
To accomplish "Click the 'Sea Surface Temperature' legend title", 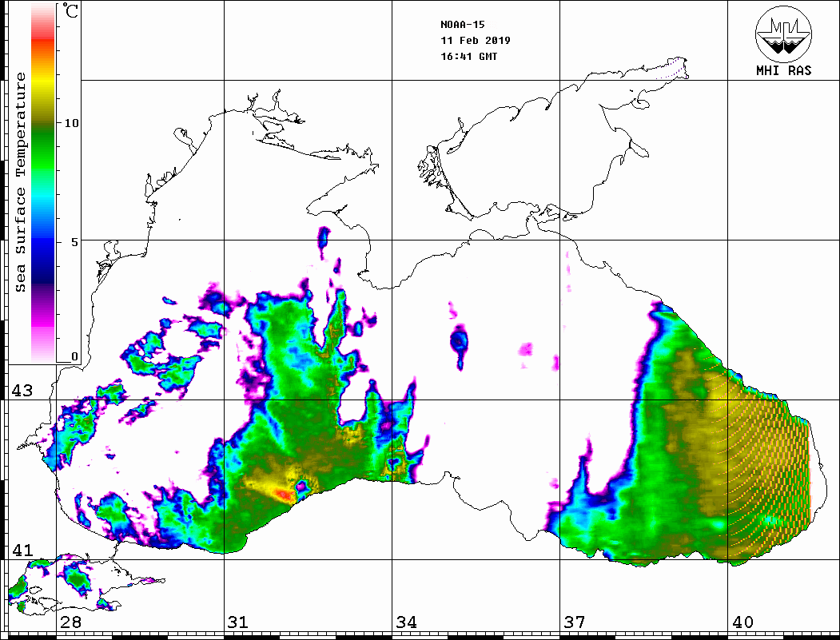I will (20, 182).
